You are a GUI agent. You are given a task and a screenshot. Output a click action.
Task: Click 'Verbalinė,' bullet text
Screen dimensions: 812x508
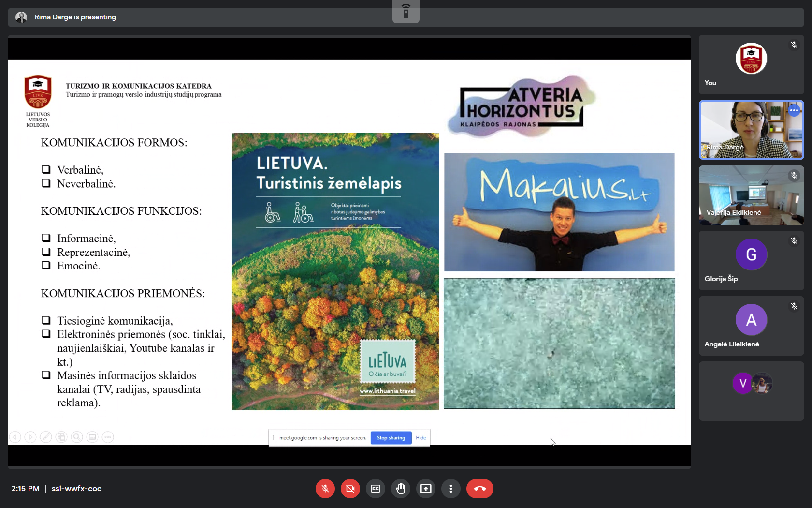point(80,170)
